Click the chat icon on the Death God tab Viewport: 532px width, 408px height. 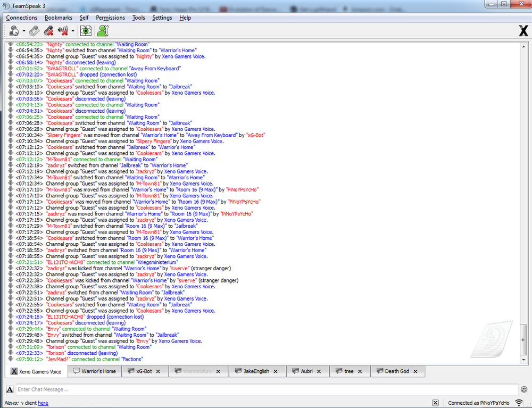pyautogui.click(x=379, y=371)
